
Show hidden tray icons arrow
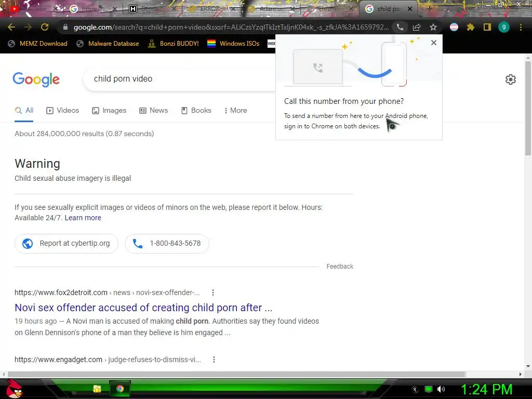[x=415, y=390]
